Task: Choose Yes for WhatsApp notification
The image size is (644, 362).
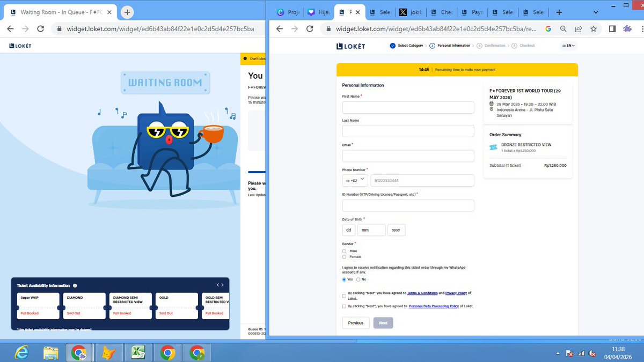Action: [344, 279]
